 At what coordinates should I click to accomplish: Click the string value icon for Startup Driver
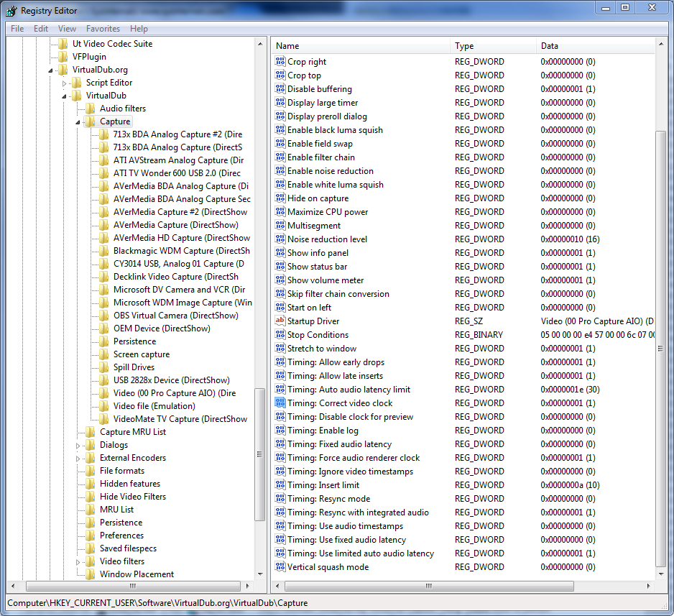point(280,321)
